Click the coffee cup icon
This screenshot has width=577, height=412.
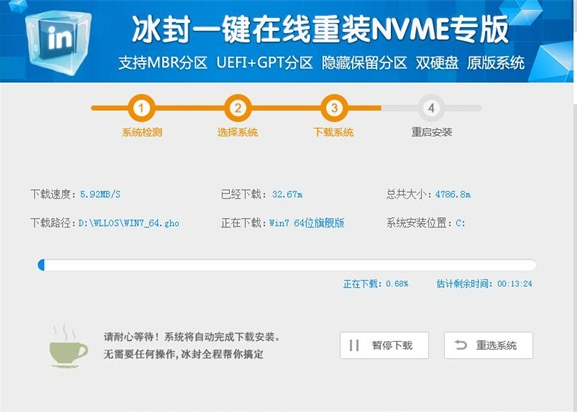(x=68, y=346)
